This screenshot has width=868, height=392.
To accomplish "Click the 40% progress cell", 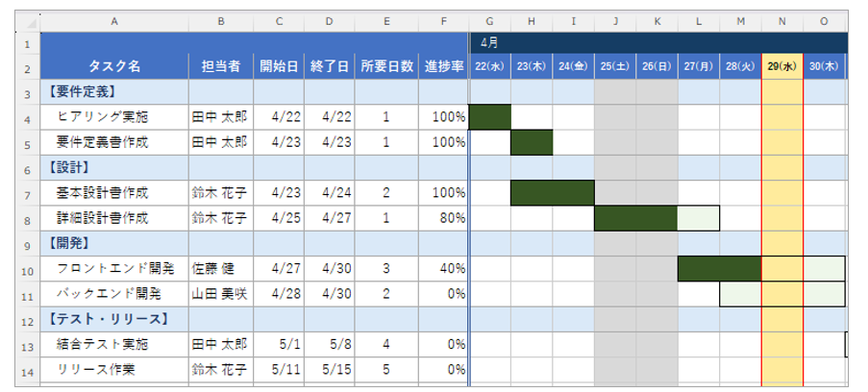I will click(x=443, y=269).
